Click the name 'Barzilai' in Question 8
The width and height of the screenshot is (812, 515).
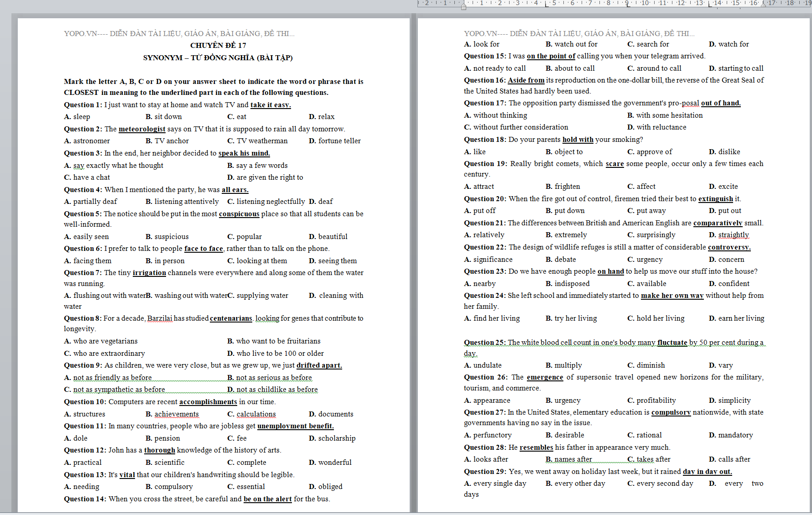pos(160,318)
